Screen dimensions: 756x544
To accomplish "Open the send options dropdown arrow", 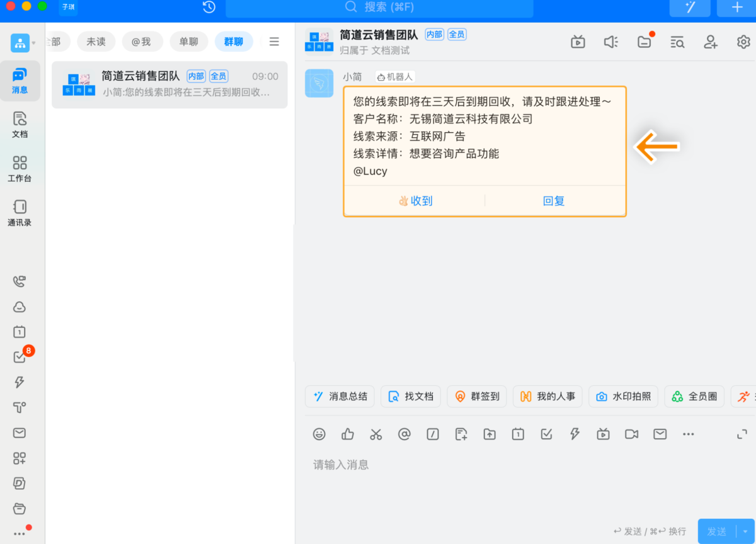I will 745,531.
